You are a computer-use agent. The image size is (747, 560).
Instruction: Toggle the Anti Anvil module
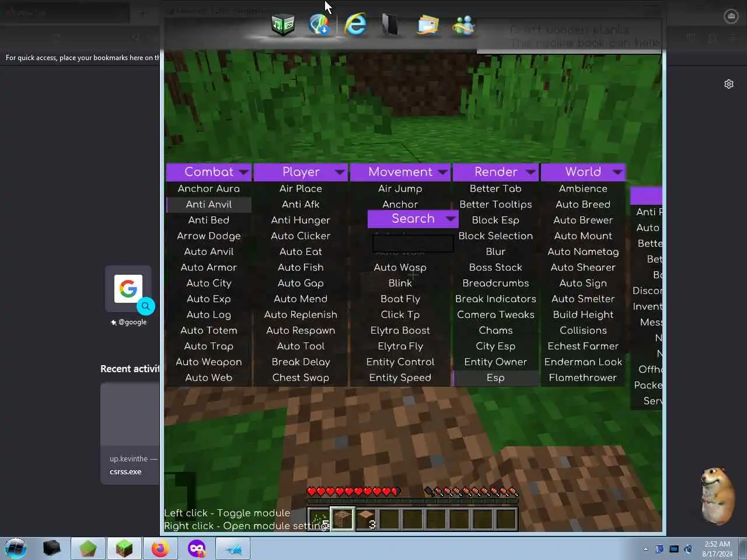[209, 204]
